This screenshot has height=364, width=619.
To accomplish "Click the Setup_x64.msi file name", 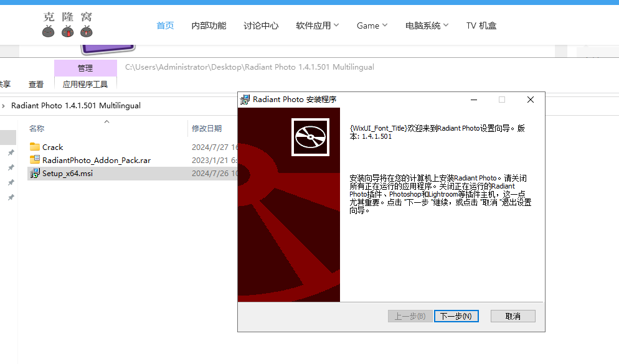I will (x=67, y=174).
